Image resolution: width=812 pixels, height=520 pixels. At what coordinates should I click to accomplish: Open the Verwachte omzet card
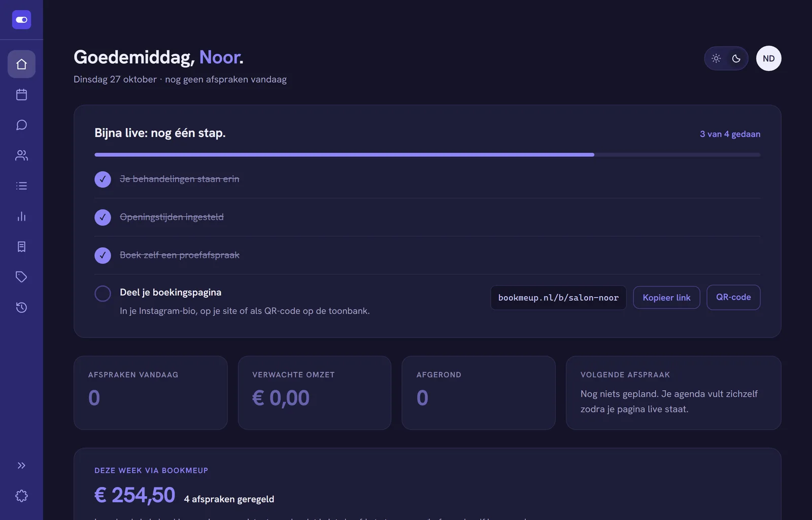(314, 393)
